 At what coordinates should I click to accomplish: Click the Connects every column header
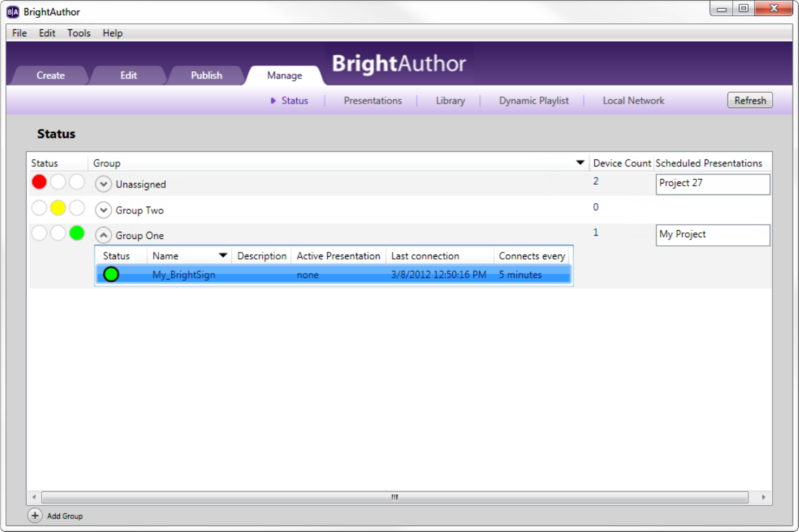coord(532,256)
